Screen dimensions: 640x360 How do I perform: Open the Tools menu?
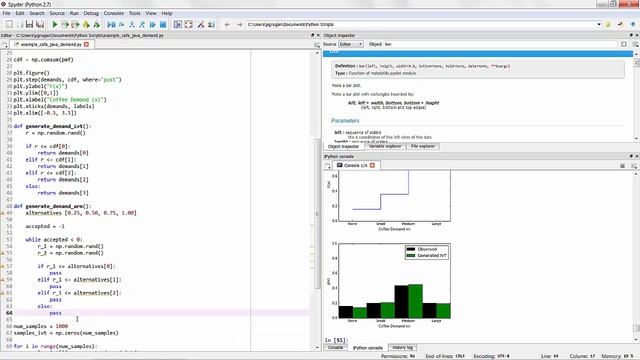coord(135,13)
